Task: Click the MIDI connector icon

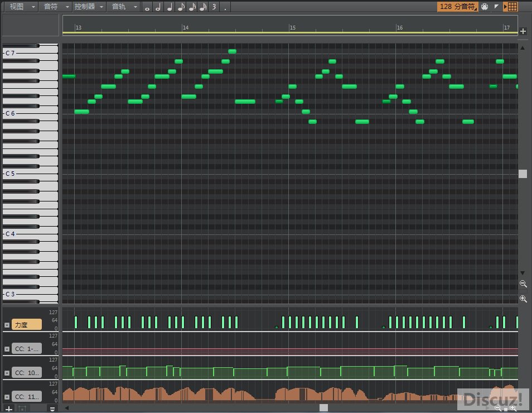Action: [485, 7]
